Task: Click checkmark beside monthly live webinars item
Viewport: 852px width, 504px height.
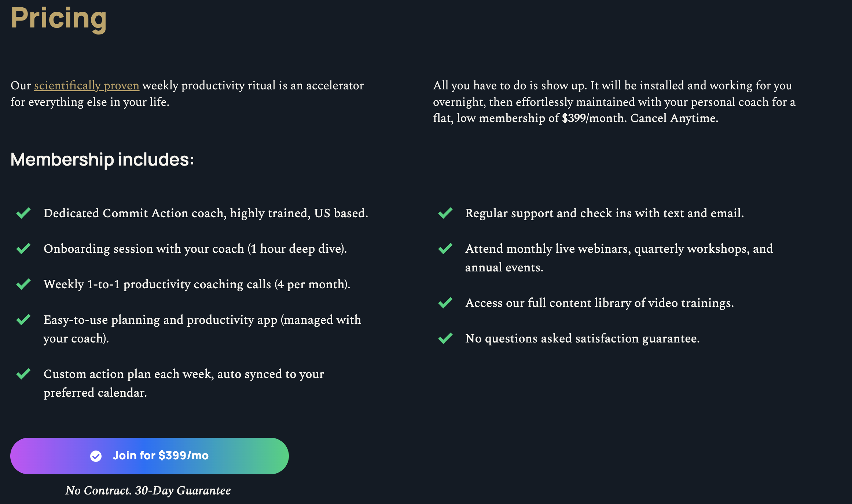Action: pyautogui.click(x=445, y=249)
